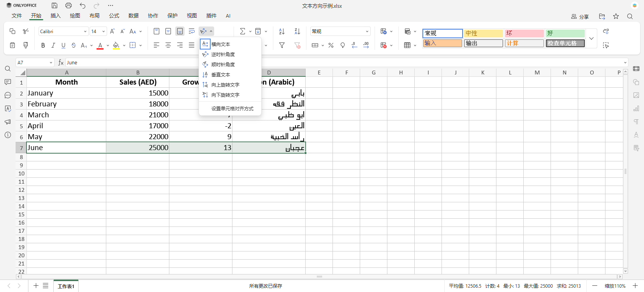Open Comments panel in left sidebar
The height and width of the screenshot is (292, 644).
click(8, 82)
